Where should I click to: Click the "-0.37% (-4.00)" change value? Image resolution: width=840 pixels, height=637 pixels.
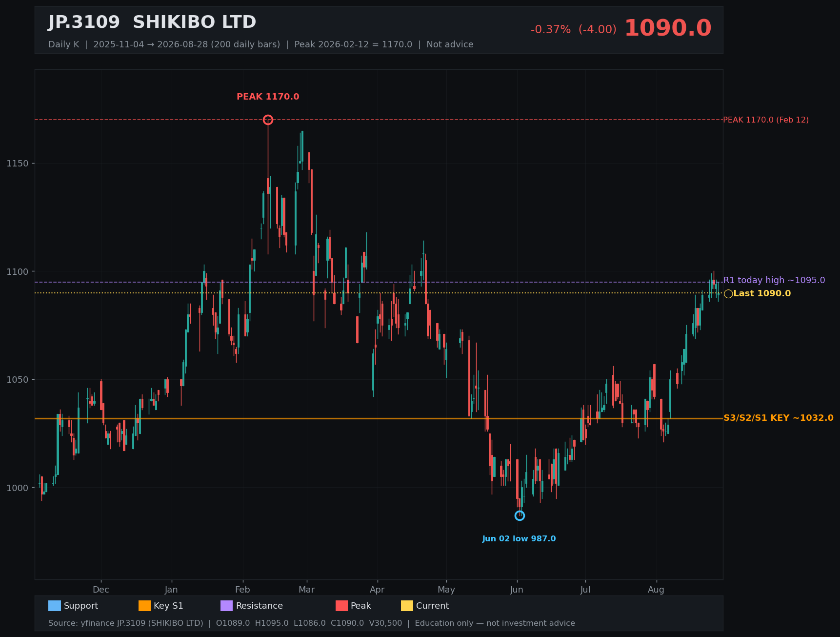(574, 30)
